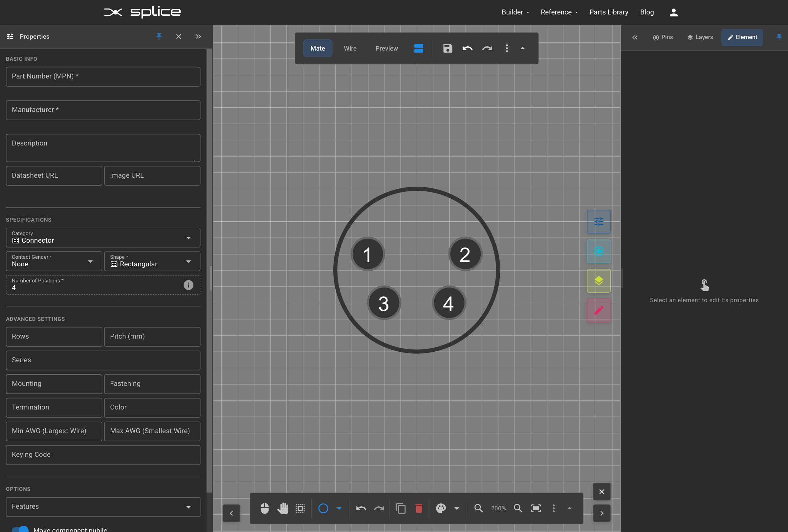Pin the Properties panel

(x=159, y=37)
